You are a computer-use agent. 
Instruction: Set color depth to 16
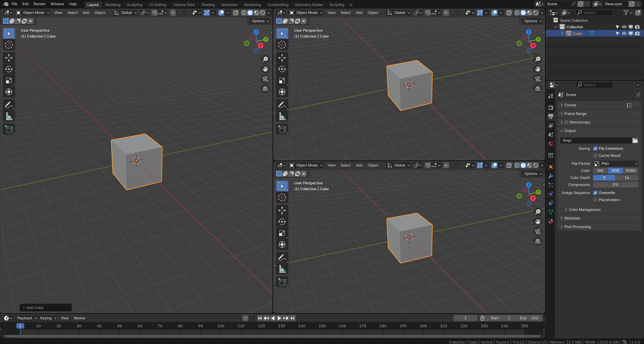(x=627, y=178)
